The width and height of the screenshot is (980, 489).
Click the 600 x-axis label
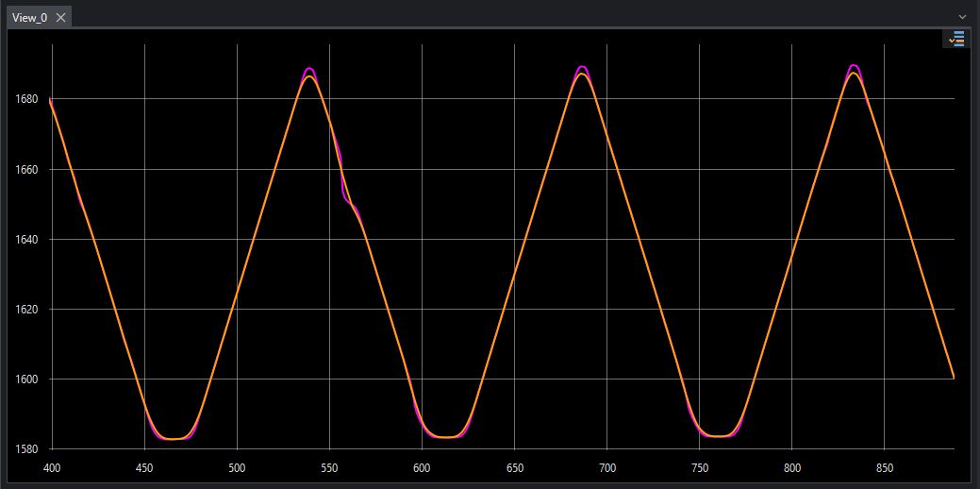(x=422, y=468)
